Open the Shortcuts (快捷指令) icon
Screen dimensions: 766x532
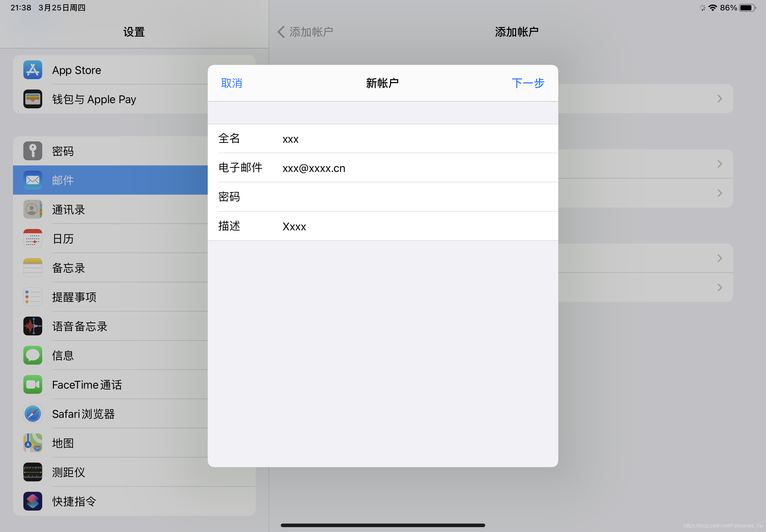click(33, 501)
